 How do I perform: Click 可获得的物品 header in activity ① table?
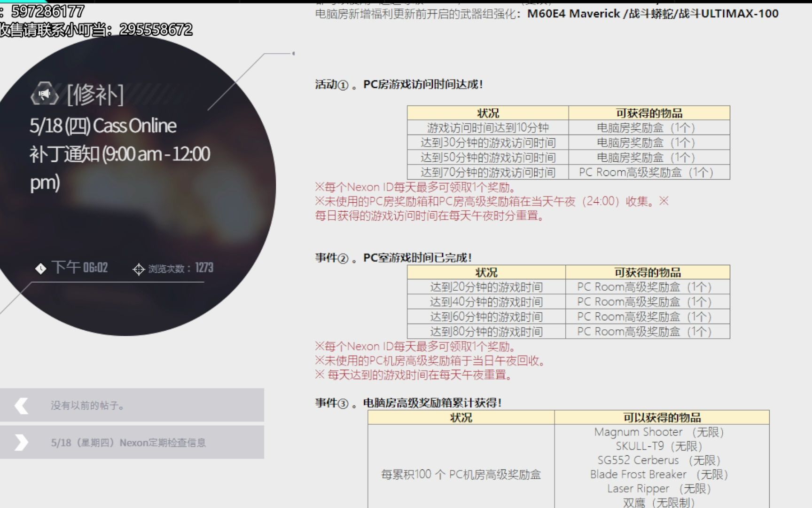(x=649, y=113)
